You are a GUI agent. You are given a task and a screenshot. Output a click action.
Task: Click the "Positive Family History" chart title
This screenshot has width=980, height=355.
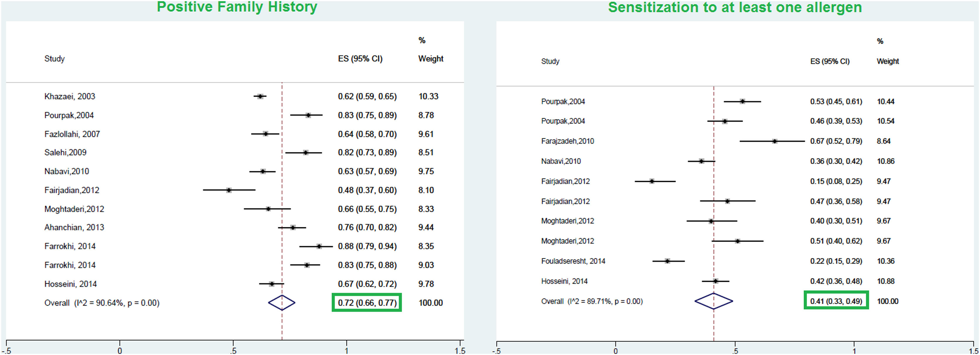click(237, 7)
